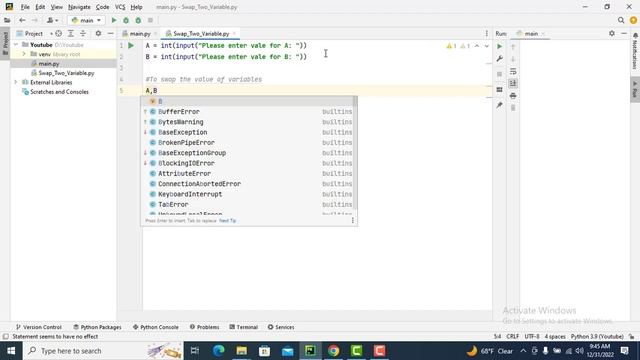Click the pin icon in the Run panel
Image resolution: width=640 pixels, height=360 pixels.
(x=499, y=105)
